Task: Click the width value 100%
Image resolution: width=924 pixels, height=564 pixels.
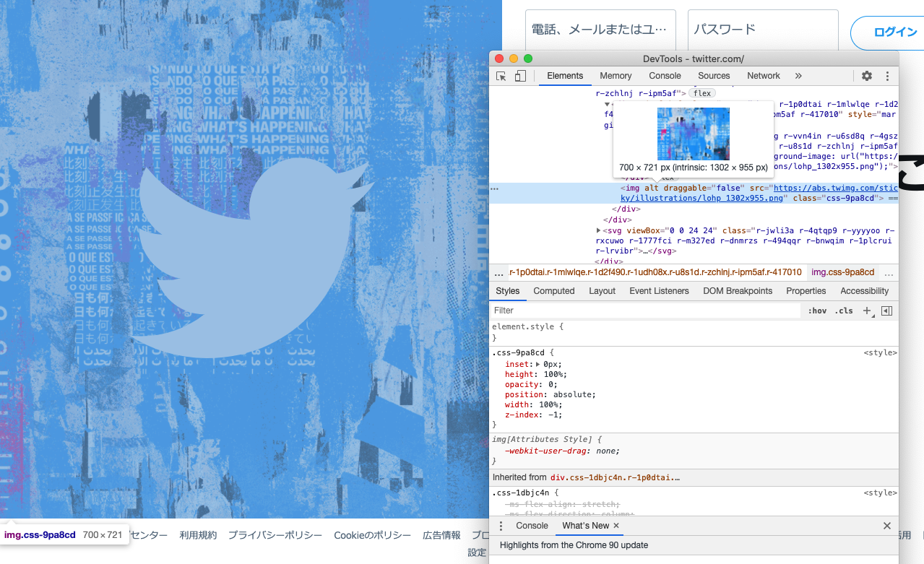Action: point(549,405)
